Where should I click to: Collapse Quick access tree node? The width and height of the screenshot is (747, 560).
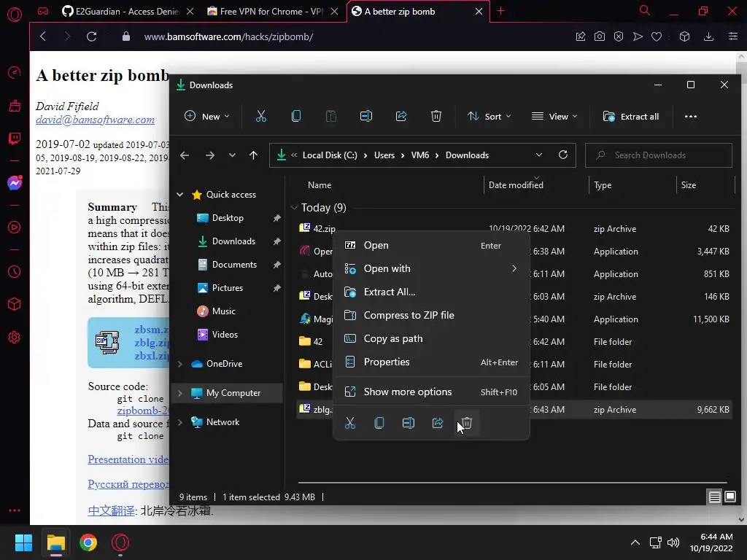[x=180, y=194]
